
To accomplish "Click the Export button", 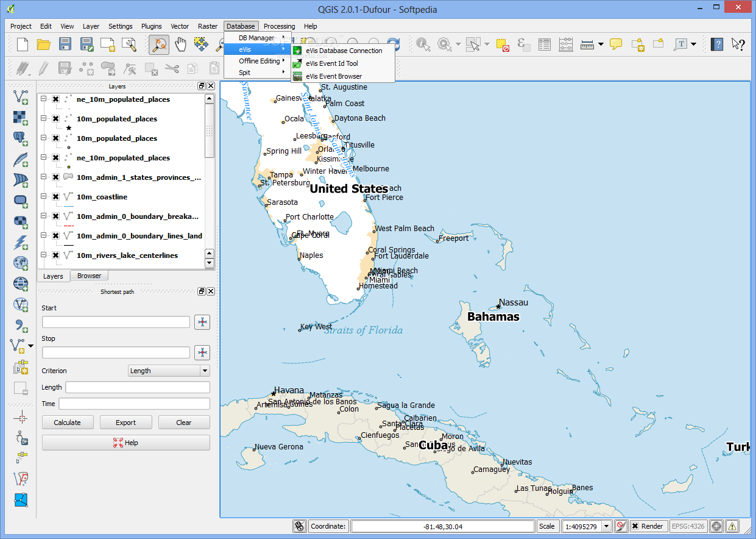I will [125, 423].
